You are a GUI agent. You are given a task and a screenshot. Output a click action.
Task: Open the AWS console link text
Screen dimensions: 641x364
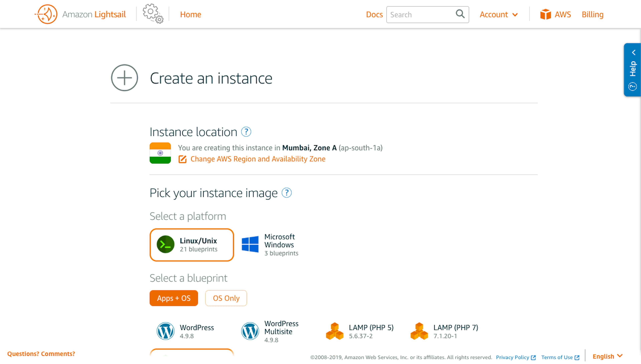[x=563, y=15]
